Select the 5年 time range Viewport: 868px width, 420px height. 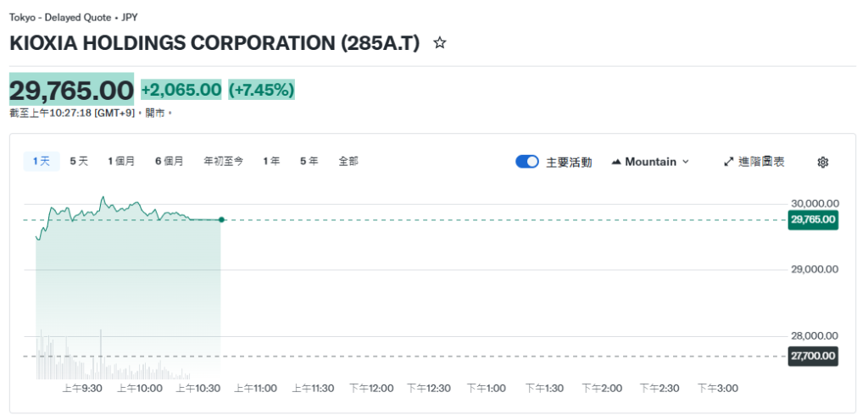point(309,161)
